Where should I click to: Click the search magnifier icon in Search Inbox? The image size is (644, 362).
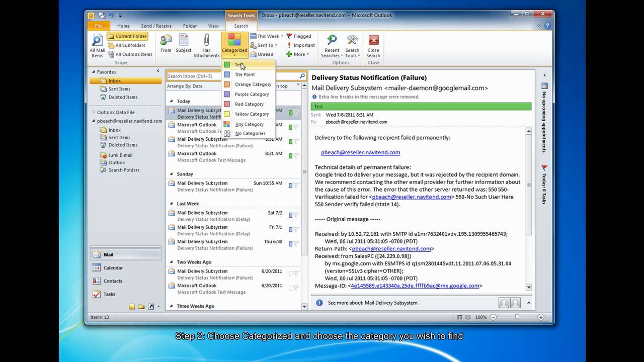coord(302,76)
